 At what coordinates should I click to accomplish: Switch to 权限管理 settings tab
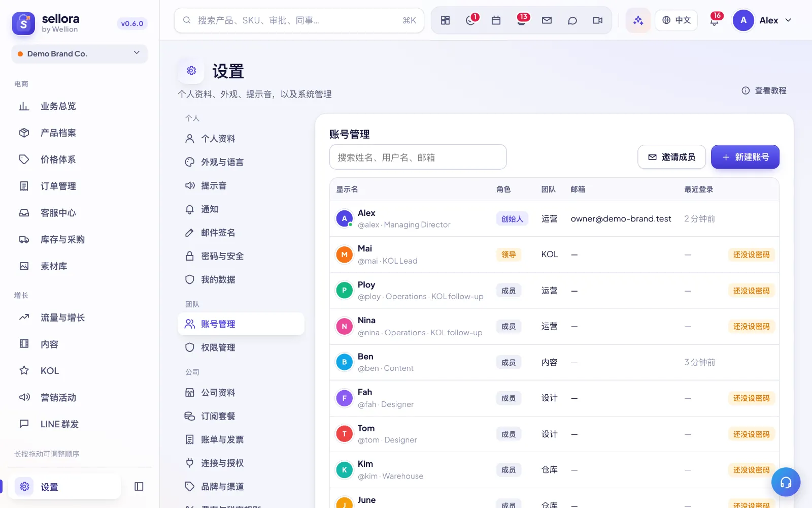[241, 347]
